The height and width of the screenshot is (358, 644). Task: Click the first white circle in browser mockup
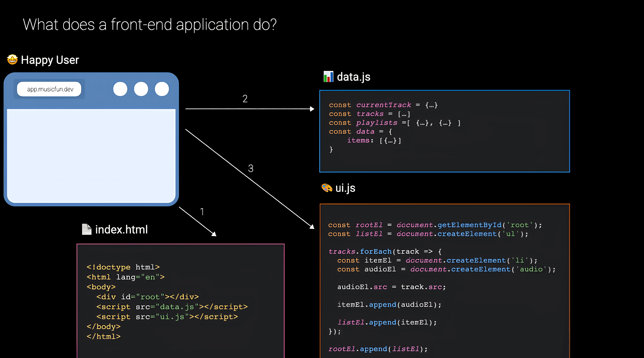click(120, 89)
